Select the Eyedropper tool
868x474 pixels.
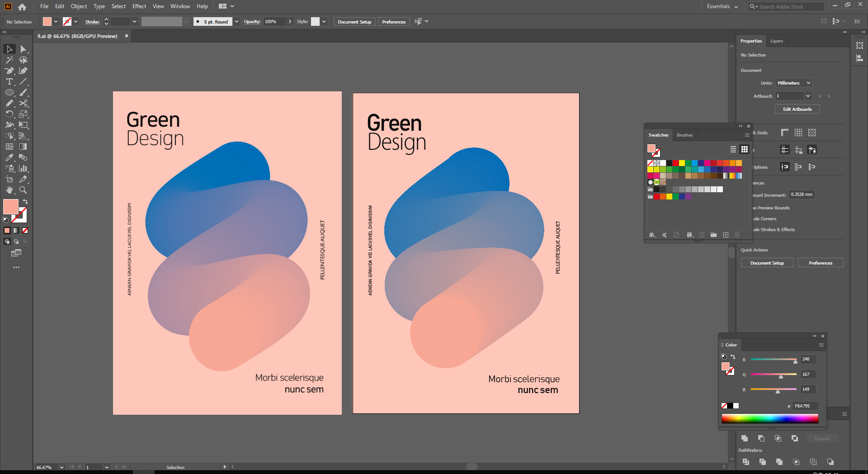coord(9,158)
